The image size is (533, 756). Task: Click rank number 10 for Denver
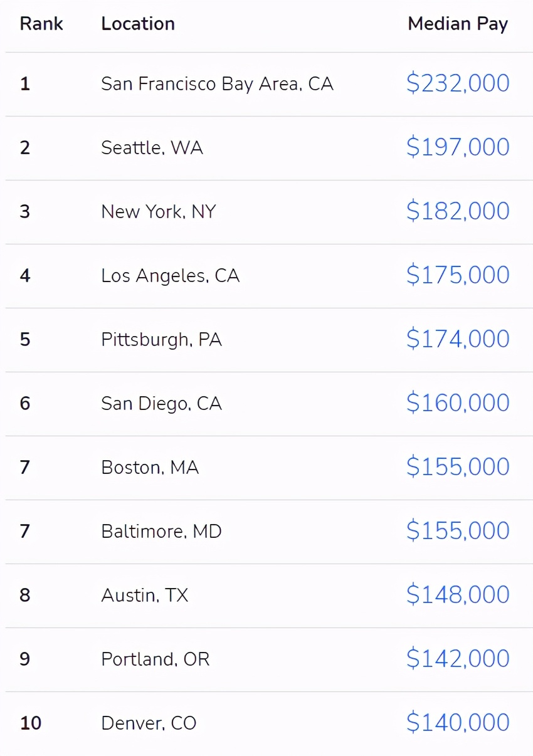tap(31, 723)
